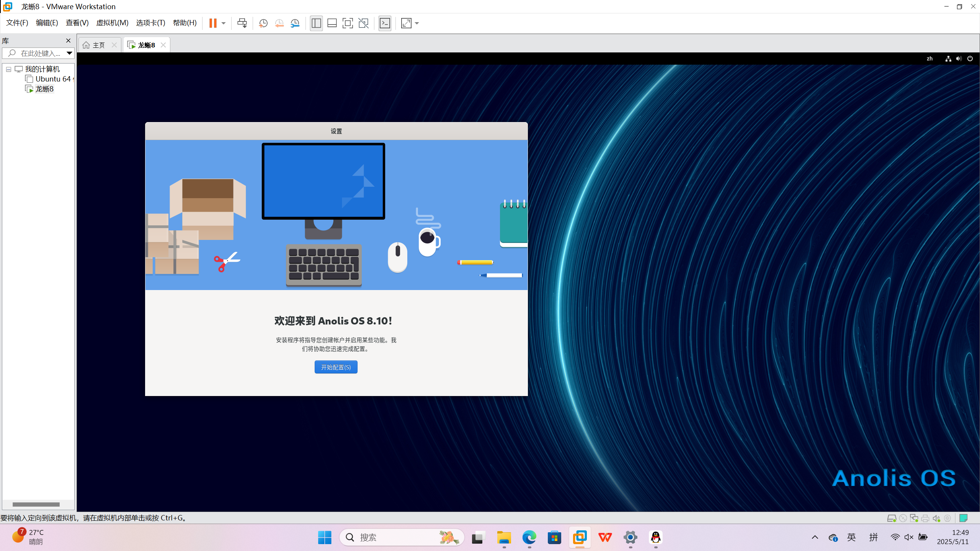Toggle Unity mode icon

pyautogui.click(x=363, y=23)
